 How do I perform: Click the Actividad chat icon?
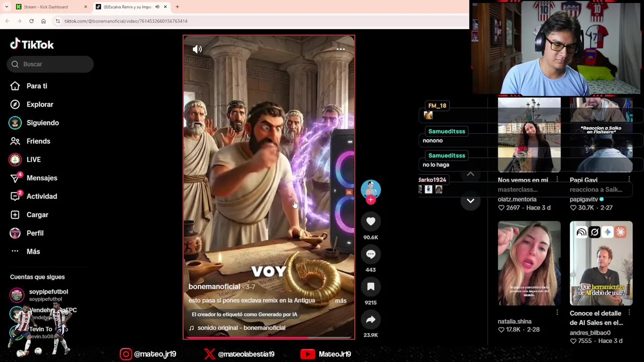click(15, 196)
